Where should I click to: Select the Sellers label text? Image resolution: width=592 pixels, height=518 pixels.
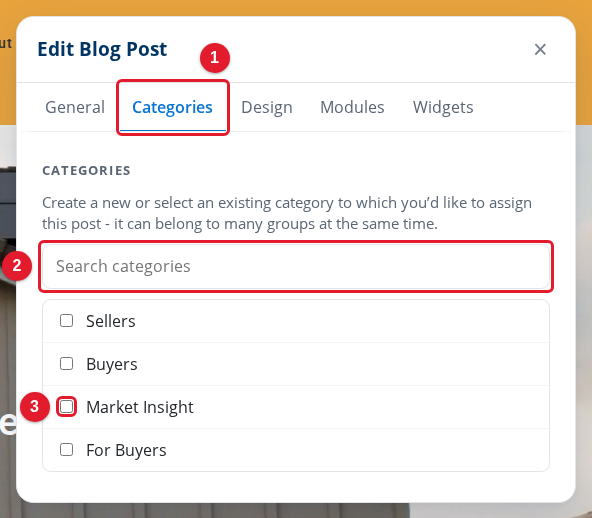(x=111, y=321)
